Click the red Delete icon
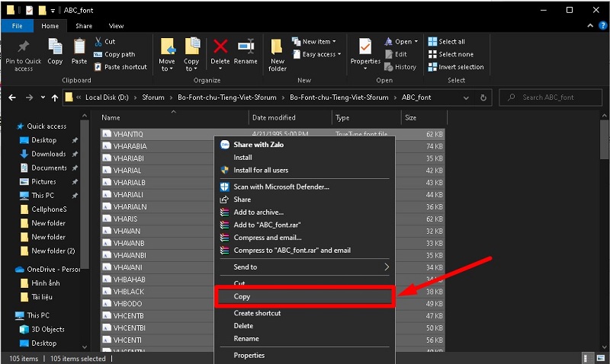This screenshot has height=364, width=610. point(220,46)
